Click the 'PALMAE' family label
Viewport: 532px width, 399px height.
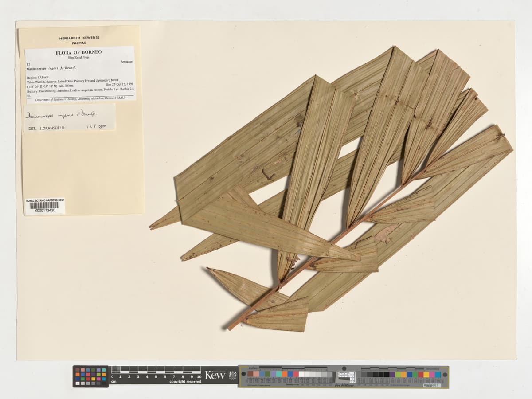point(79,43)
